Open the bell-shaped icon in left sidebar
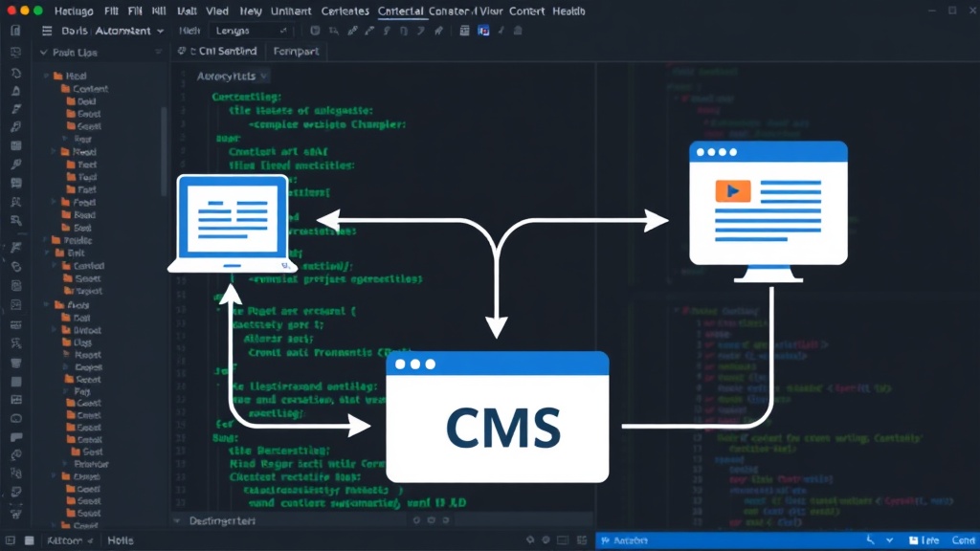This screenshot has width=980, height=551. [x=16, y=91]
